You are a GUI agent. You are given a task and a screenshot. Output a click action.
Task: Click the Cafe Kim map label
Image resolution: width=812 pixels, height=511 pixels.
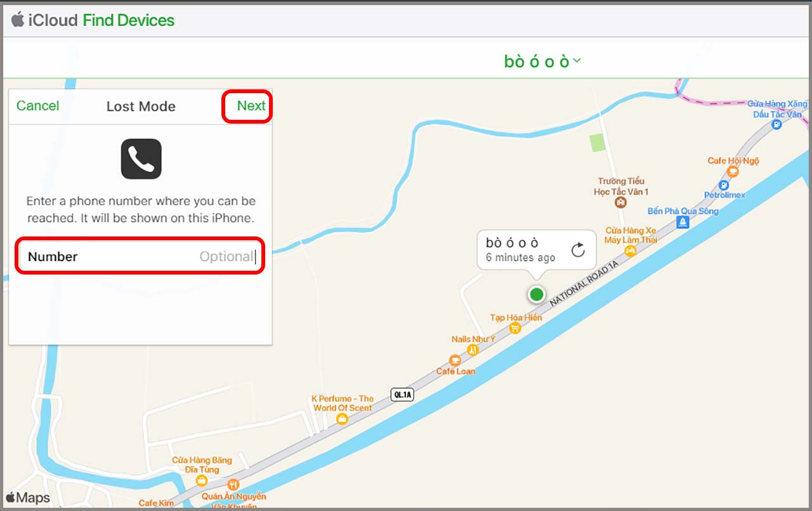[x=157, y=503]
